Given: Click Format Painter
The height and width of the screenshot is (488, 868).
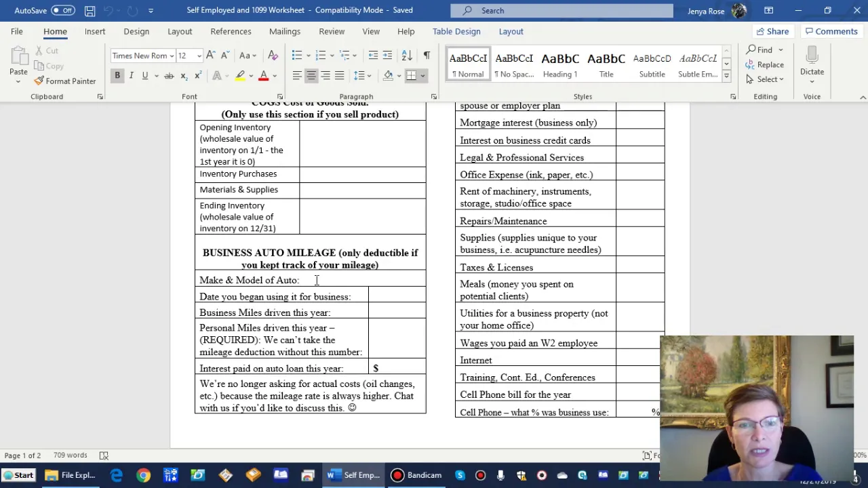Looking at the screenshot, I should [x=65, y=81].
